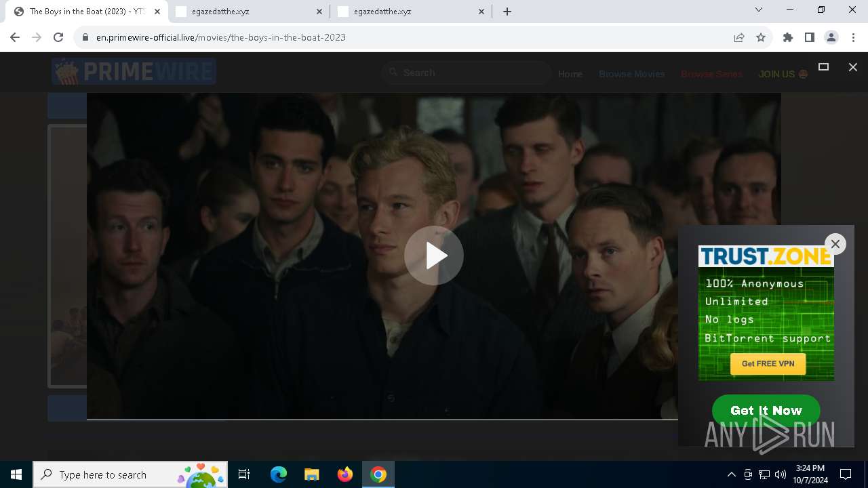
Task: Open the Windows Start menu
Action: click(16, 474)
